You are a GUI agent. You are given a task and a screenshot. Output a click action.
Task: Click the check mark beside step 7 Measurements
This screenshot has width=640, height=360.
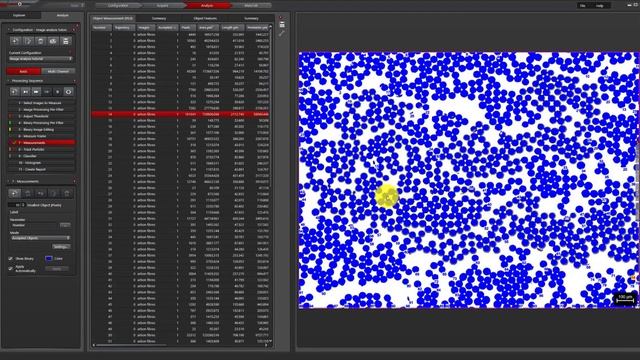[15, 142]
